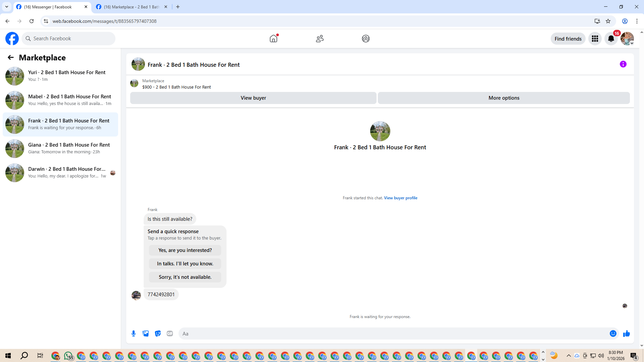Open the account profile picture menu
Screen dimensions: 644x362
[627, 39]
